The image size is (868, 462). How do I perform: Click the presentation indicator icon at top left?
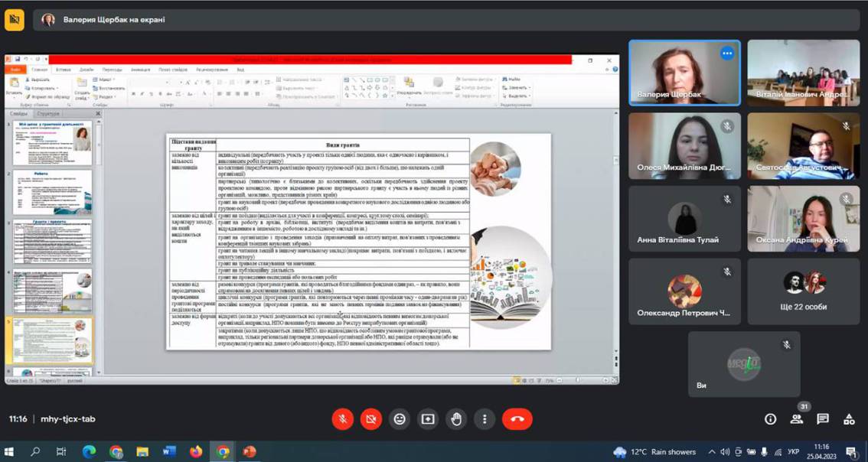pos(15,20)
